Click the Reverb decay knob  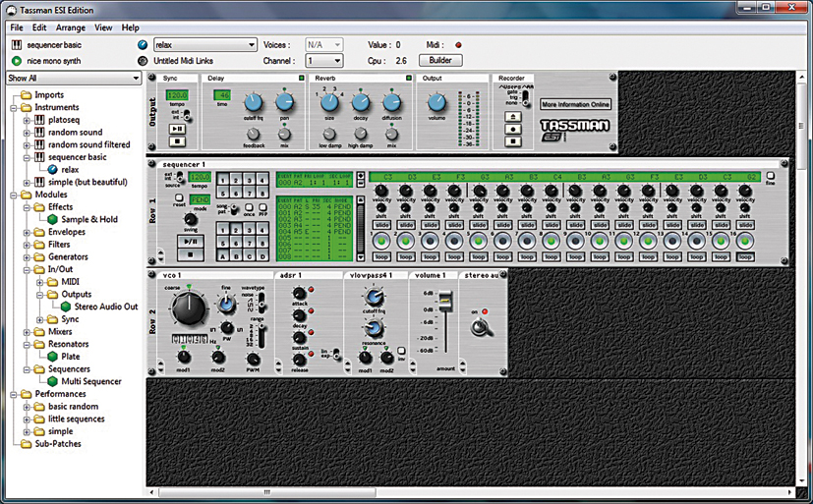361,103
